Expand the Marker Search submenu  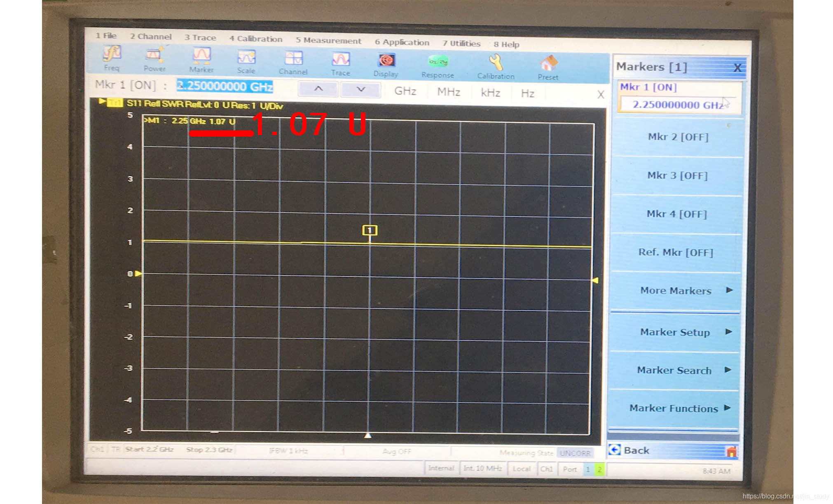[x=674, y=370]
